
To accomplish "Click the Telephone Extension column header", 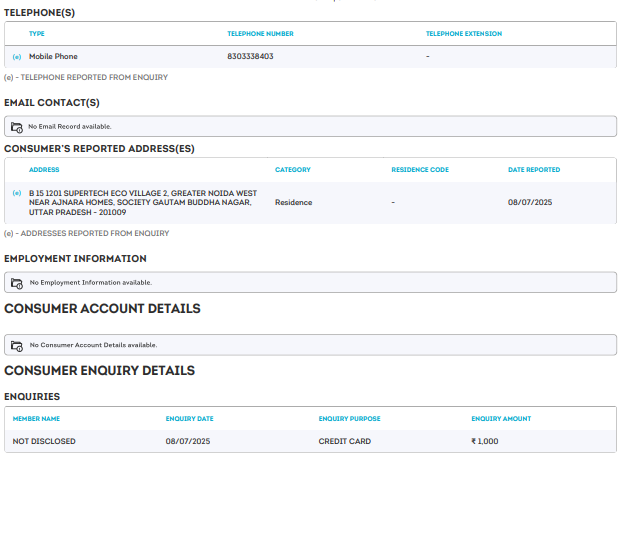I will click(463, 34).
